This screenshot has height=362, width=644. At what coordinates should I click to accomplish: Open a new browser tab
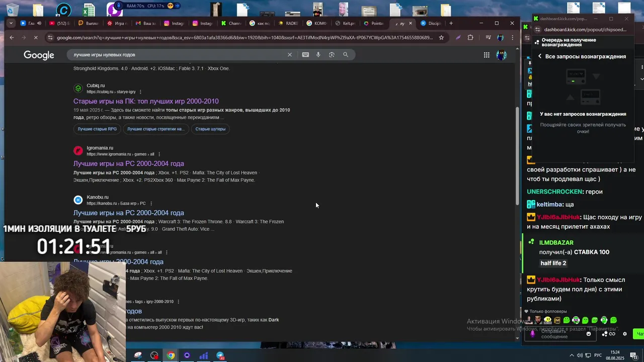coord(451,23)
